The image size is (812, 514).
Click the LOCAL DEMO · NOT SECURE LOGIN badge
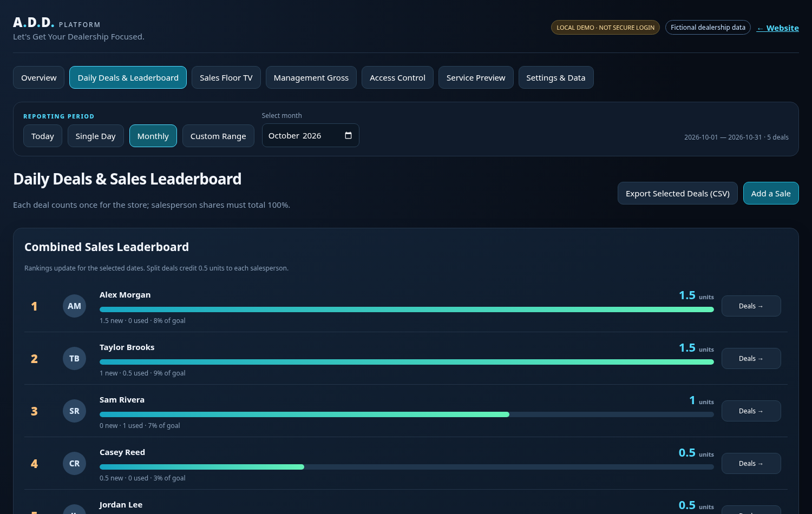605,27
